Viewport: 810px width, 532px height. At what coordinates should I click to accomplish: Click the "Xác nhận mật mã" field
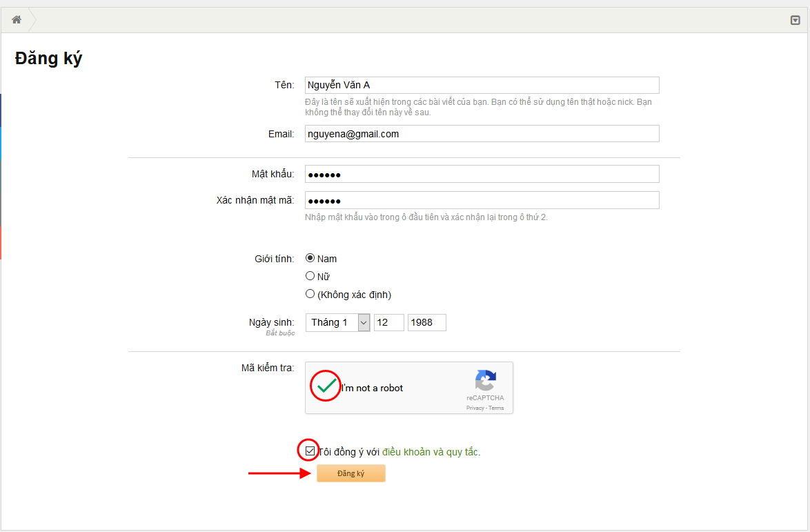[x=482, y=200]
